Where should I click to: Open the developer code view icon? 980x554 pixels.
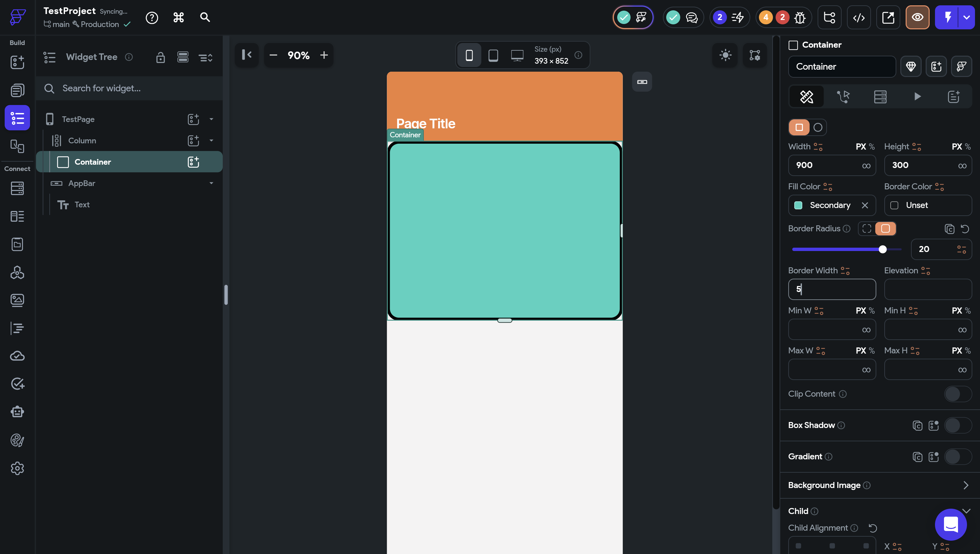pyautogui.click(x=859, y=18)
